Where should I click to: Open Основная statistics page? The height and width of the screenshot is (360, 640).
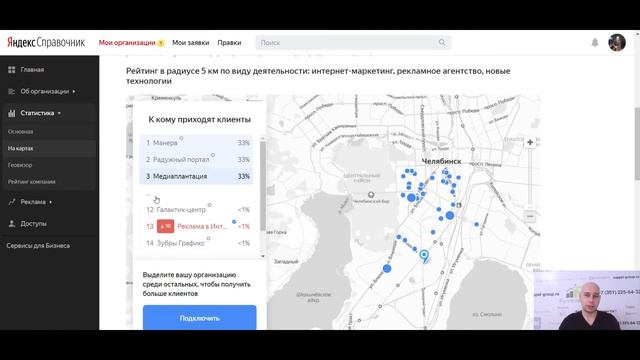tap(20, 132)
